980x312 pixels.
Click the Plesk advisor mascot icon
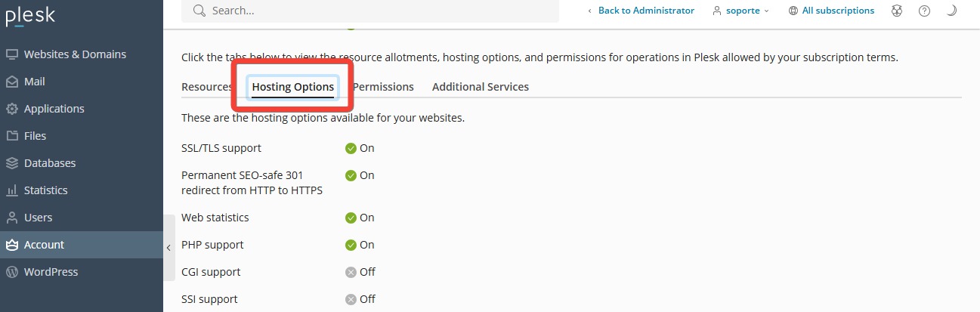point(897,11)
